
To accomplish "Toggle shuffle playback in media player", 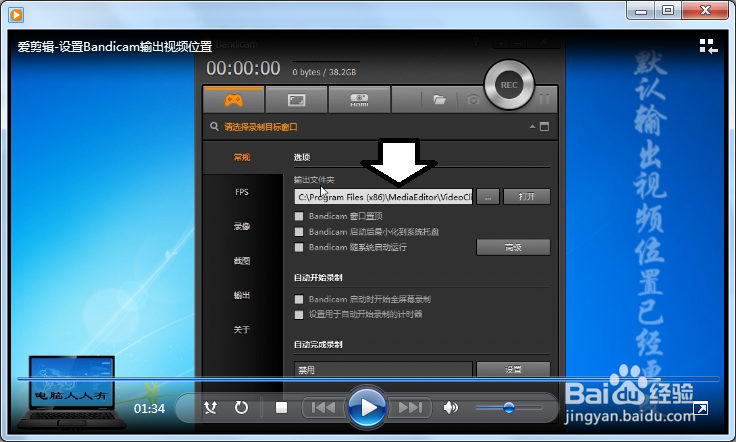I will tap(210, 407).
